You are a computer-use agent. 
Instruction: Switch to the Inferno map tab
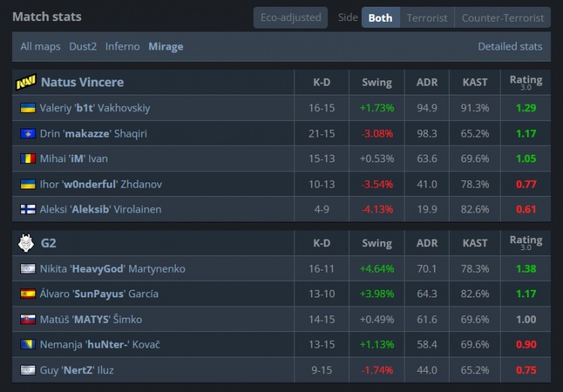122,47
